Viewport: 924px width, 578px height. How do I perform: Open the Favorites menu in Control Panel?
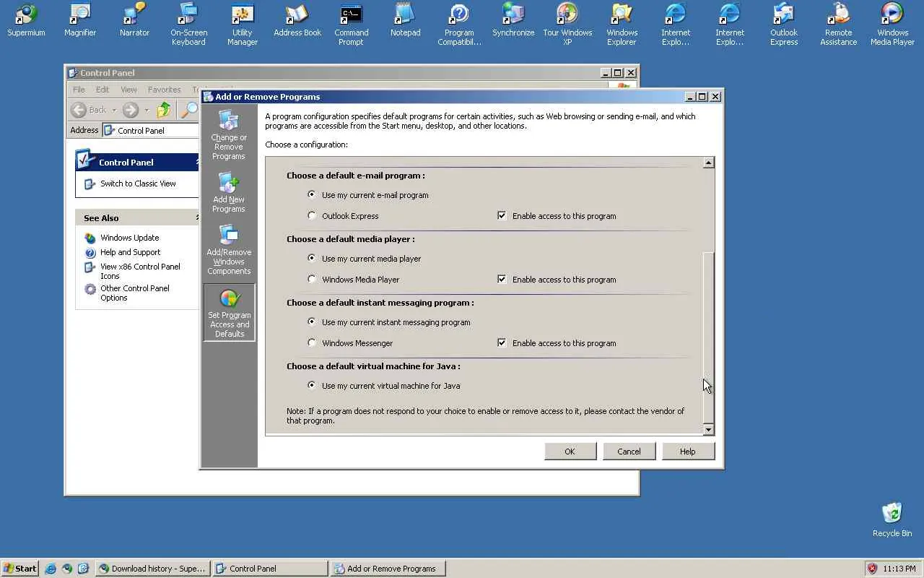165,90
